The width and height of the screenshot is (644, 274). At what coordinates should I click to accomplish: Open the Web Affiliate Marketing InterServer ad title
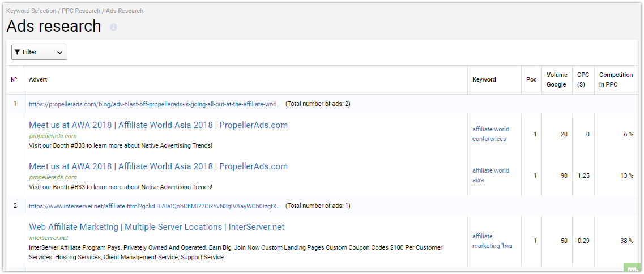[x=156, y=227]
